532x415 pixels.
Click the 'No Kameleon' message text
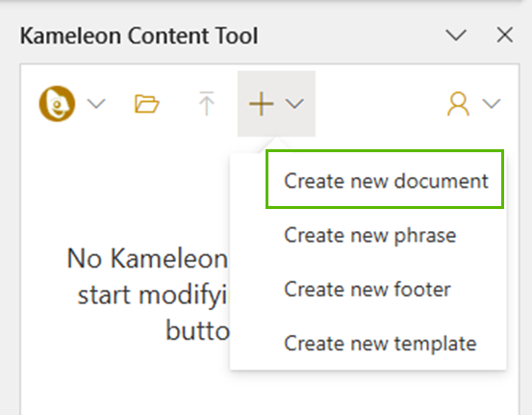pyautogui.click(x=147, y=258)
